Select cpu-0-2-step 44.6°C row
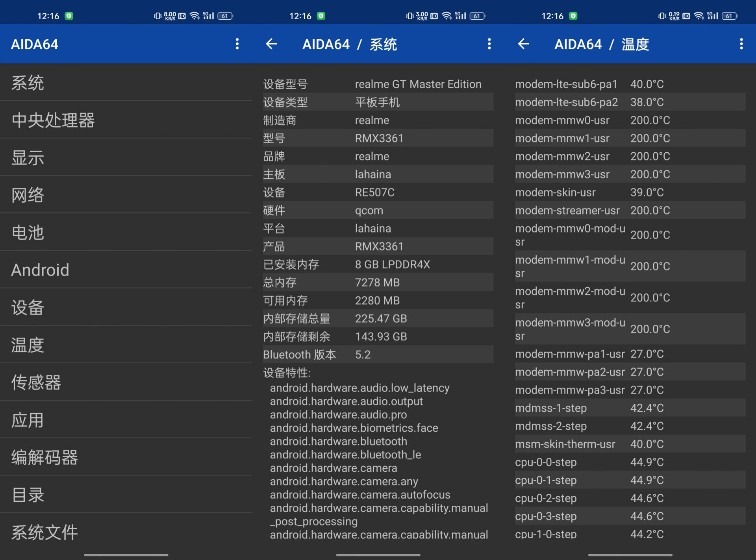 pyautogui.click(x=630, y=498)
